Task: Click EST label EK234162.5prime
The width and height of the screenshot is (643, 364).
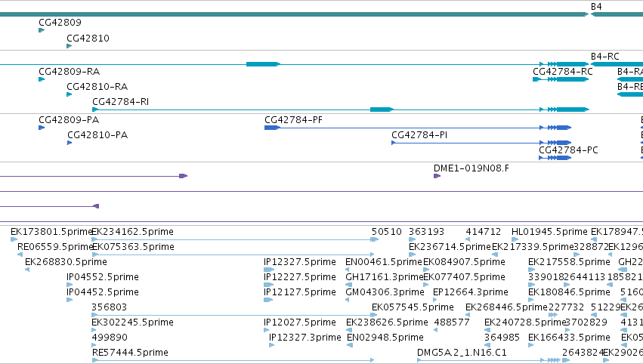Action: tap(132, 232)
